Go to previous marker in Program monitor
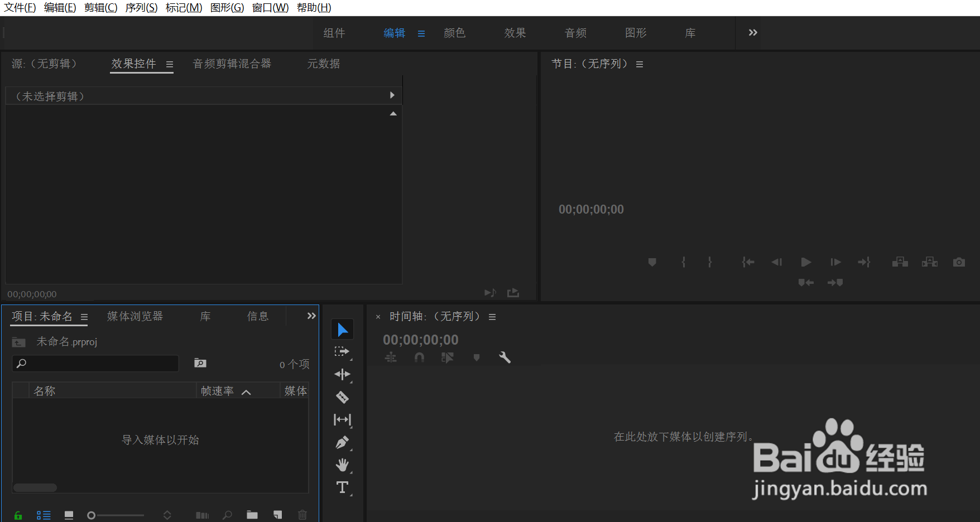The height and width of the screenshot is (522, 980). pyautogui.click(x=806, y=283)
